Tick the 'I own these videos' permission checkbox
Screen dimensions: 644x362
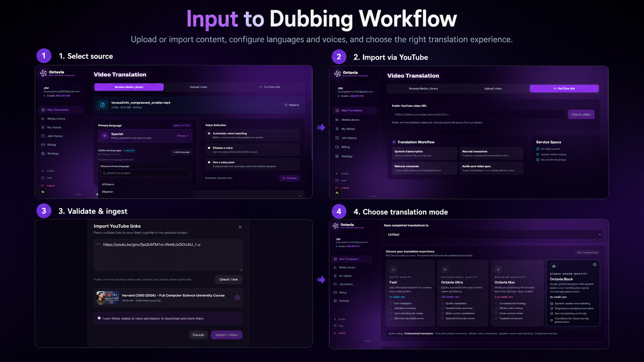pos(99,318)
